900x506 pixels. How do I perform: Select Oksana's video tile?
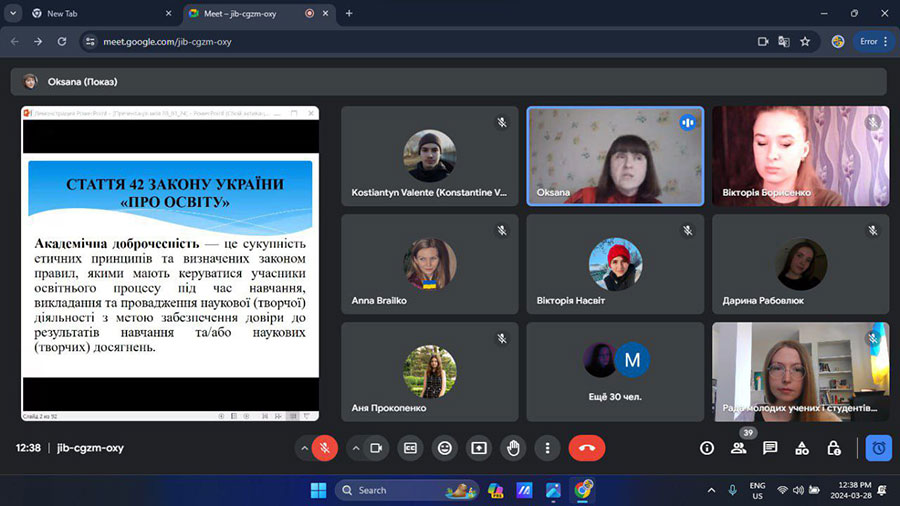point(615,156)
